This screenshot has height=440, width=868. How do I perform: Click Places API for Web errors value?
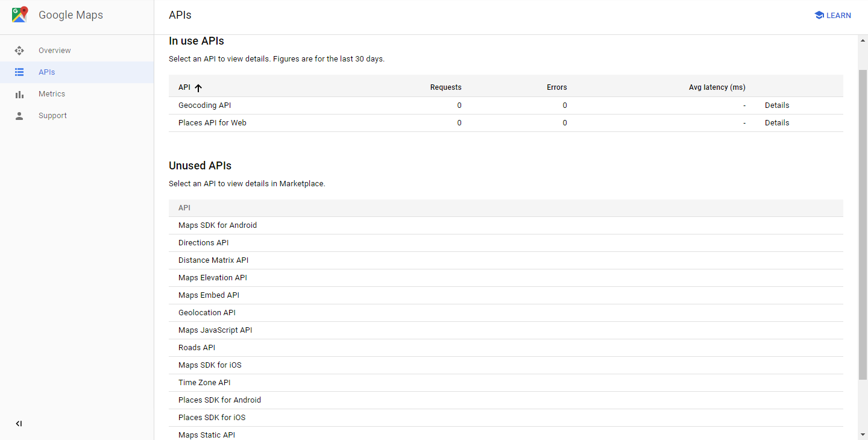click(x=565, y=123)
